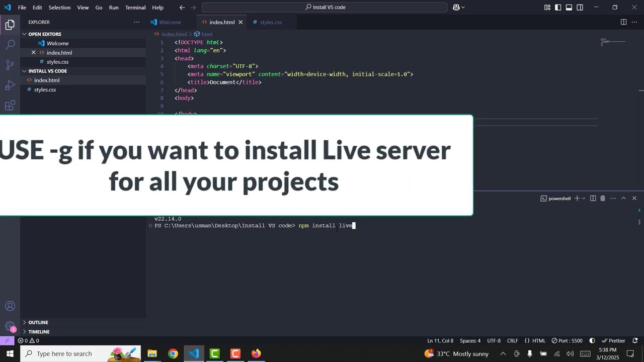Maximize terminal panel with chevron up
The image size is (644, 362).
[x=623, y=199]
